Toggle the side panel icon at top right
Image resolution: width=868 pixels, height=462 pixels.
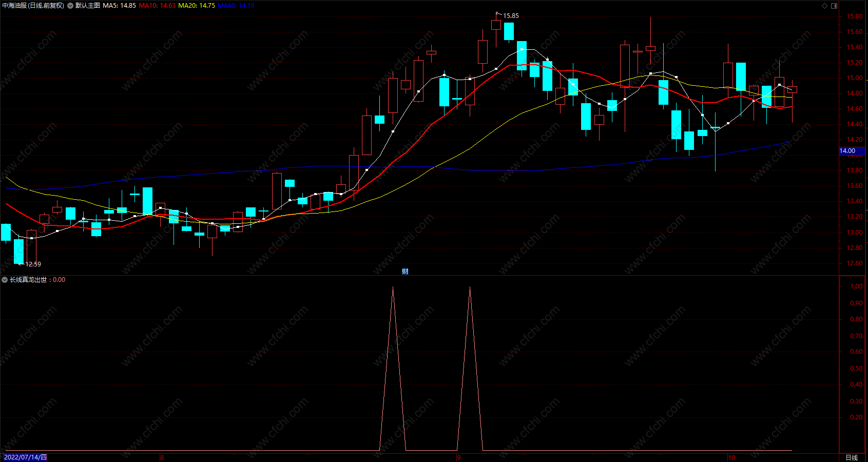834,6
